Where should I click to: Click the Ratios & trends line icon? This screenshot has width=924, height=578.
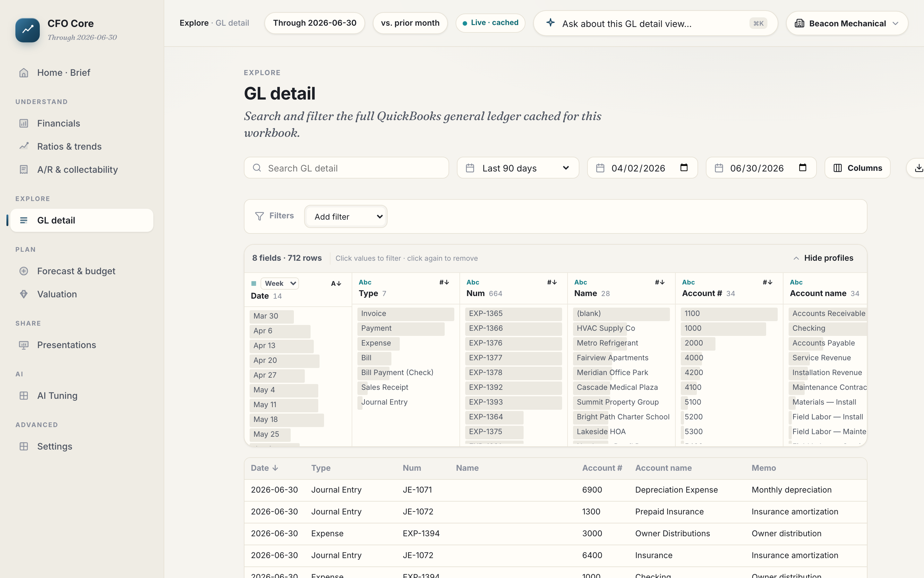pos(24,146)
